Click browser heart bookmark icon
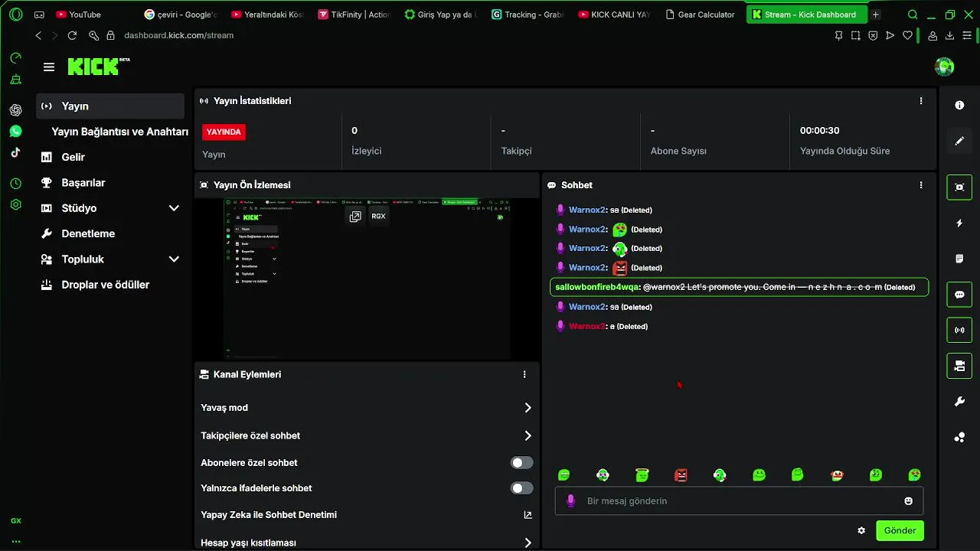This screenshot has width=980, height=551. click(907, 35)
